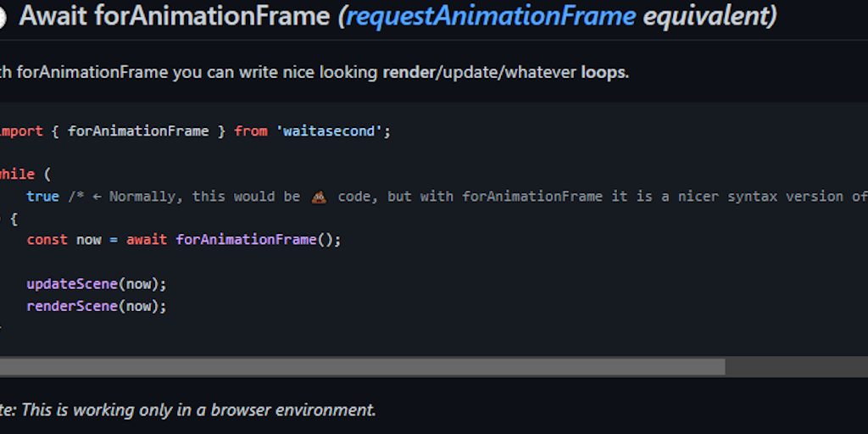This screenshot has width=868, height=434.
Task: Click the 'await' keyword in the code
Action: (147, 240)
